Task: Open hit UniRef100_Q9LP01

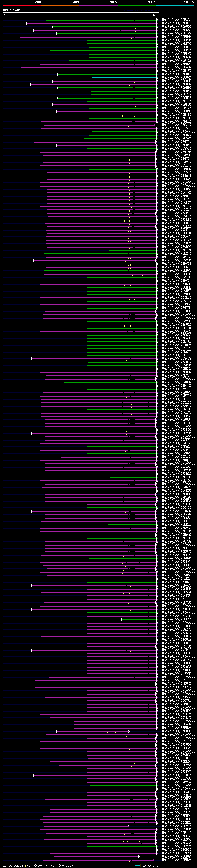Action: [x=176, y=44]
